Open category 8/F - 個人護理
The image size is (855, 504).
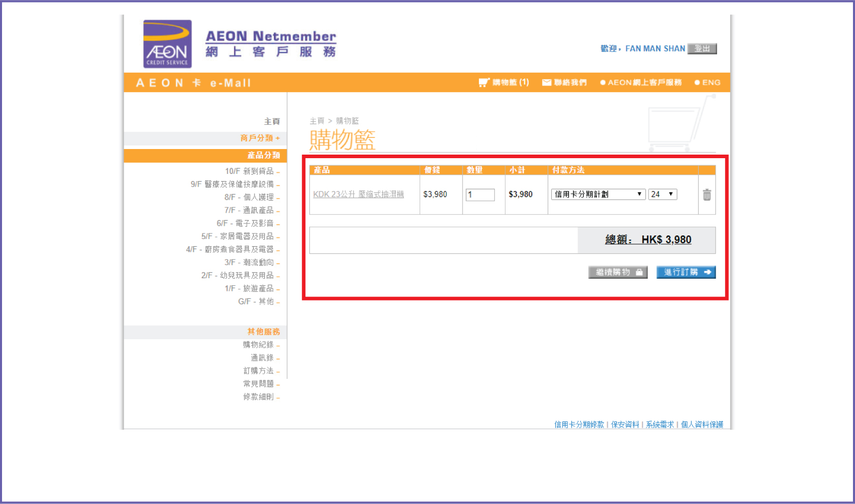(249, 197)
